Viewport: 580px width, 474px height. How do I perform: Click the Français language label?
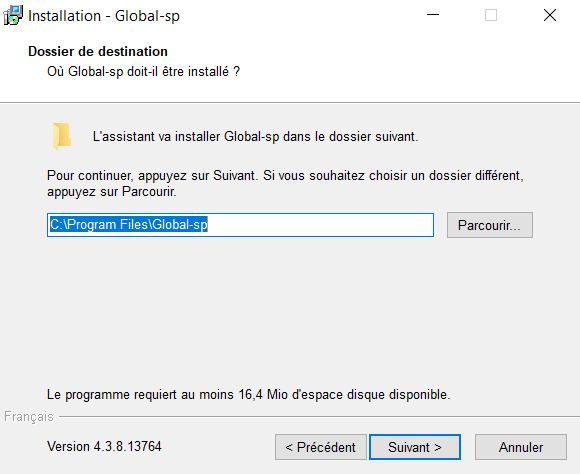tap(29, 417)
